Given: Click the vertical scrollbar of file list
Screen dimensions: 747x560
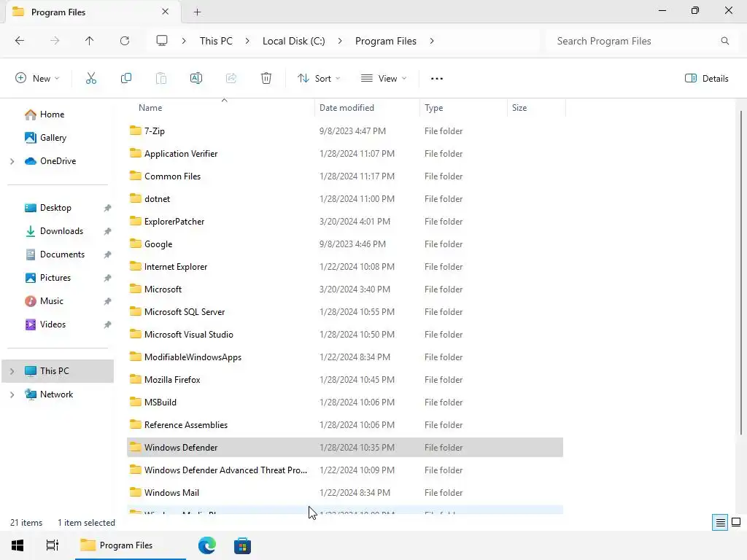Looking at the screenshot, I should coord(741,271).
